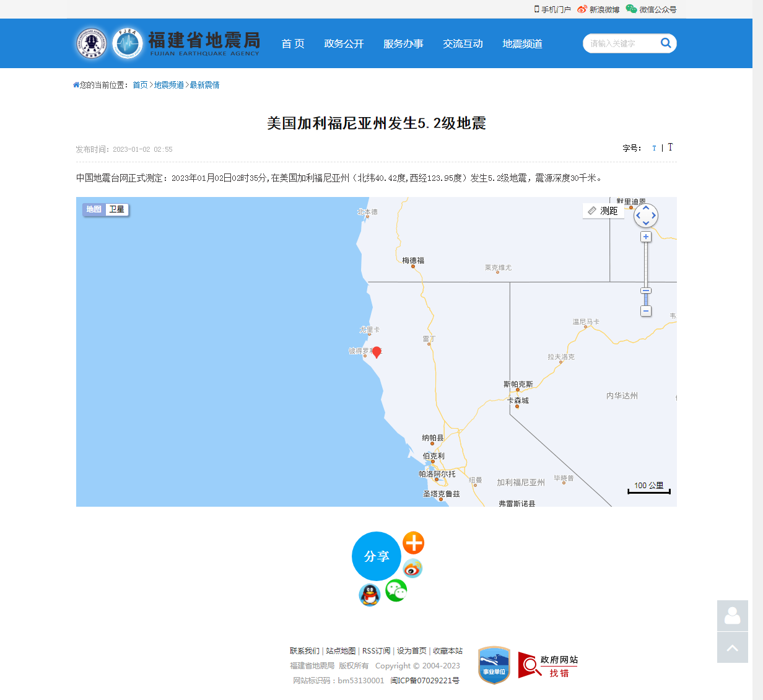Select the larger font size T
This screenshot has width=763, height=700.
tap(670, 147)
